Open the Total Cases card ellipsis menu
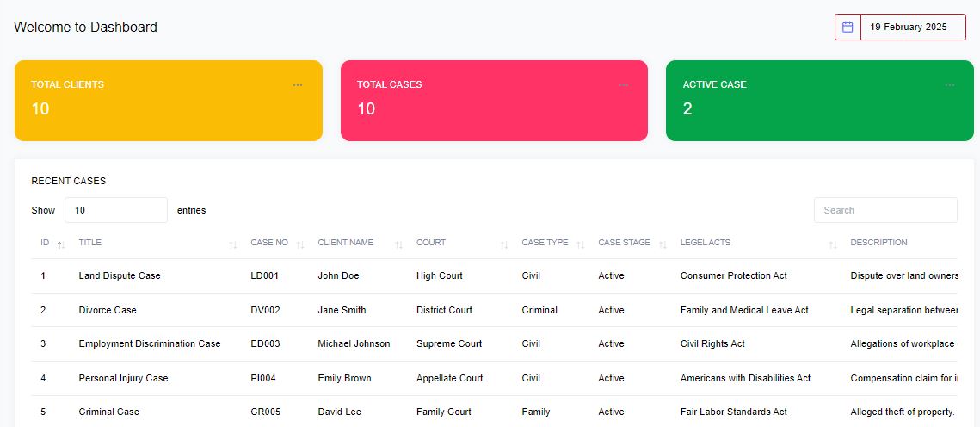The image size is (980, 427). point(624,84)
